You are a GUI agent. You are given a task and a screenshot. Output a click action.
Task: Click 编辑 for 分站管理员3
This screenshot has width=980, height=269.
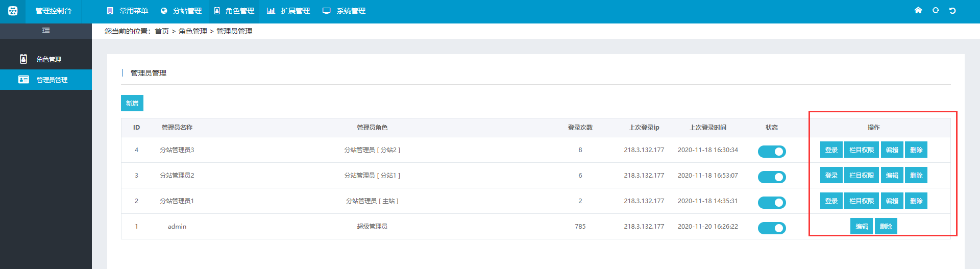(x=892, y=150)
